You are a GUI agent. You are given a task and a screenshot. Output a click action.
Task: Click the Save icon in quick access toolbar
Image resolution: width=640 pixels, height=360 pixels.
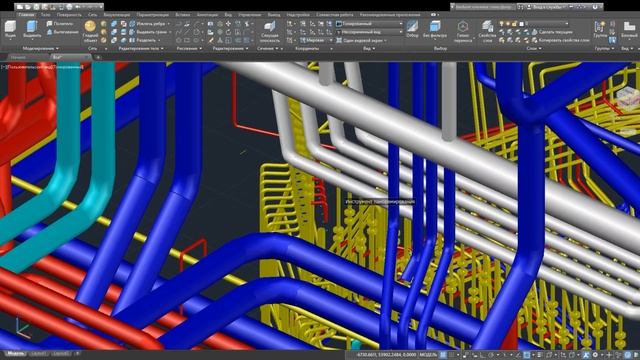click(36, 7)
